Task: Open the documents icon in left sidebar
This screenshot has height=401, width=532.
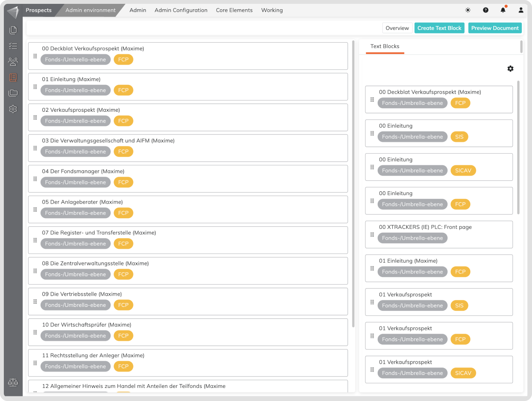Action: 13,30
